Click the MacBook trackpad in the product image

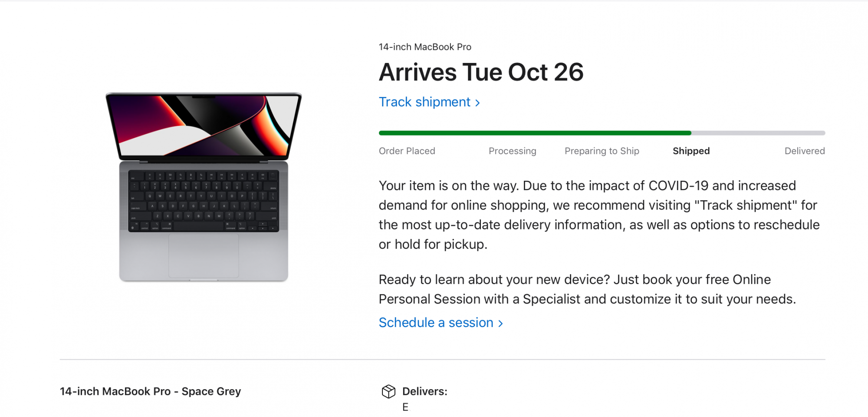204,256
